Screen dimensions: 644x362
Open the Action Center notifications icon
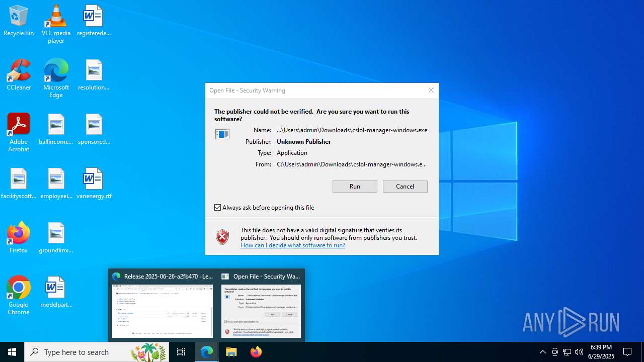627,352
